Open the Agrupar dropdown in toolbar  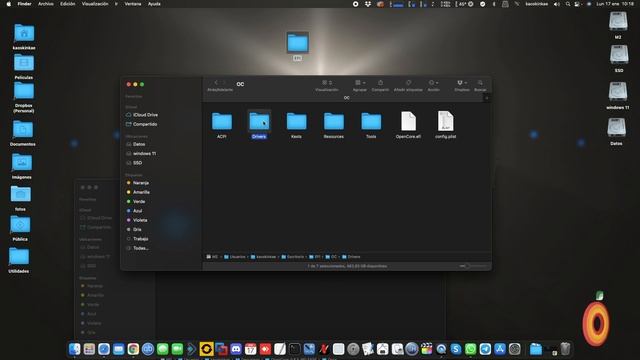pos(360,83)
